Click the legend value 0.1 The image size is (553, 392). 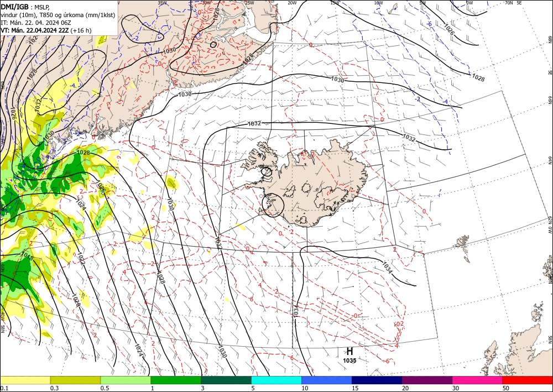point(4,388)
